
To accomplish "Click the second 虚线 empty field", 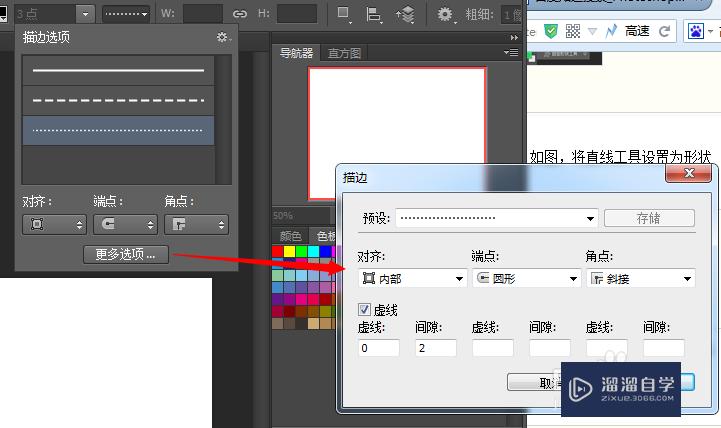I will point(492,348).
